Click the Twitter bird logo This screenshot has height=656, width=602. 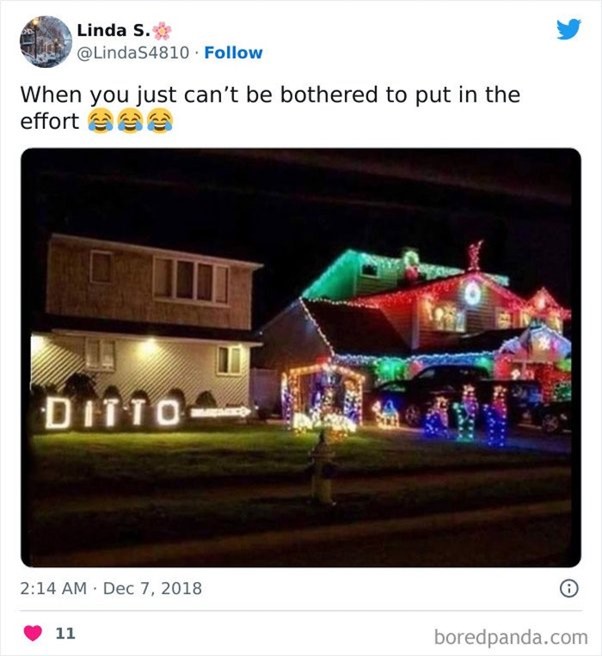pyautogui.click(x=569, y=29)
